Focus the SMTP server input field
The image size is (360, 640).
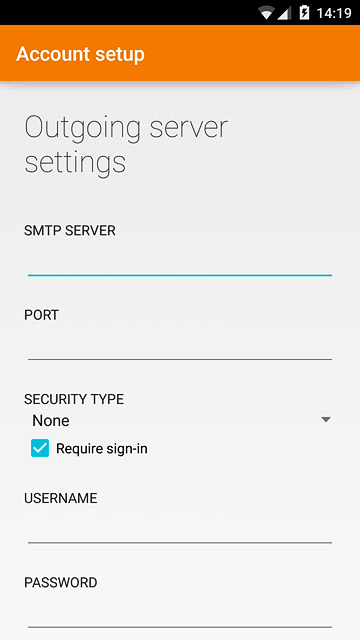pyautogui.click(x=180, y=263)
